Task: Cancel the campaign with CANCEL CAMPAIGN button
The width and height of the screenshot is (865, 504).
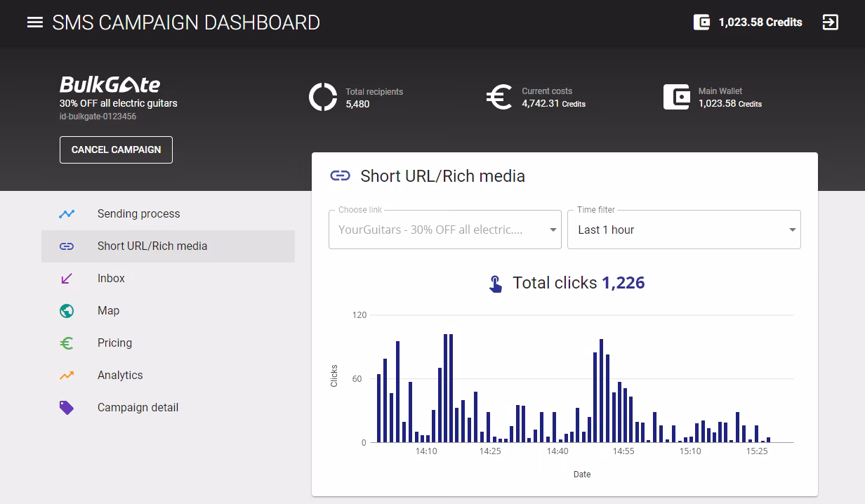Action: 116,150
